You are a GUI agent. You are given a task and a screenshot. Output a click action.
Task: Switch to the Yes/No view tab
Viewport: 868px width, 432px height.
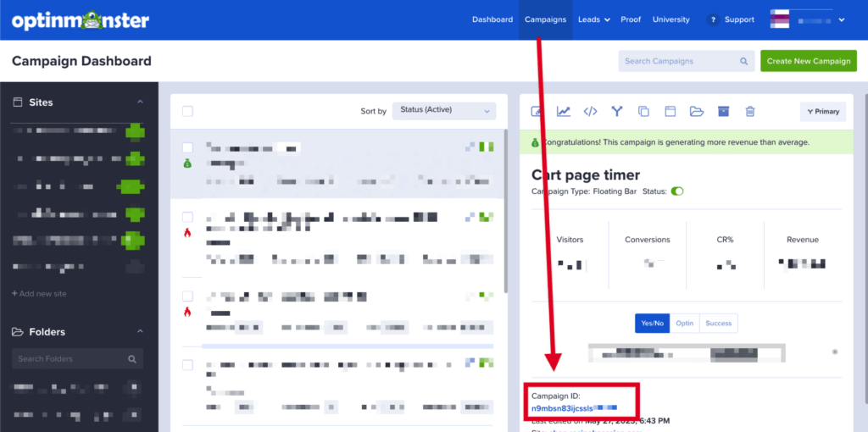[x=652, y=324]
